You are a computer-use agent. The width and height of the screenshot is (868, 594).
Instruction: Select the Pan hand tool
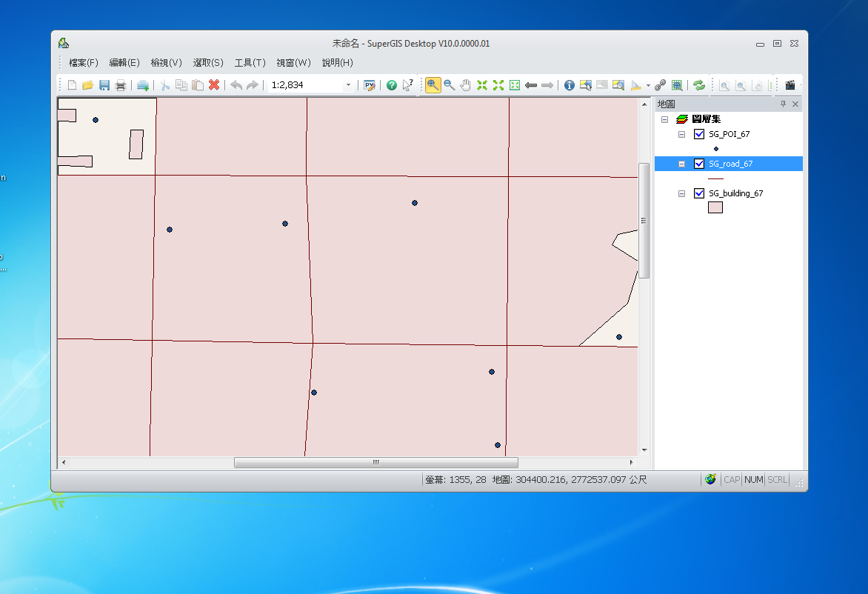tap(466, 85)
